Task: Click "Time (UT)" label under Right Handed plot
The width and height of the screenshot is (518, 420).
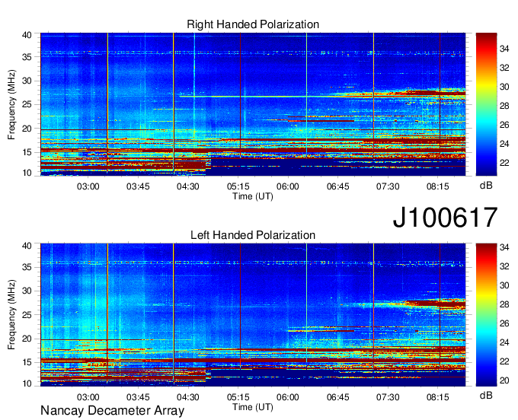Action: point(253,196)
